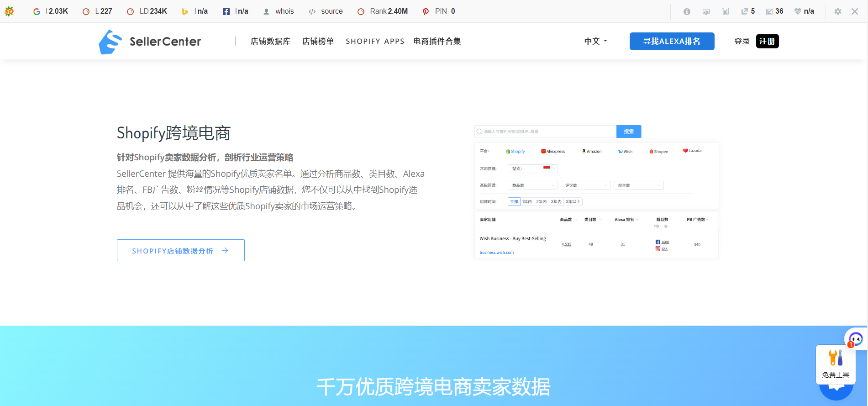Click the SEOquake logo icon

point(9,11)
